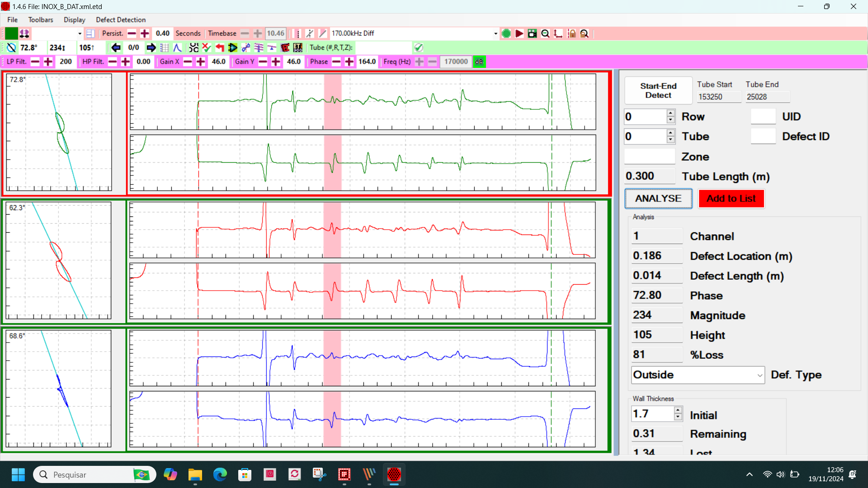This screenshot has width=868, height=488.
Task: Click the ANALYSE button
Action: point(658,198)
